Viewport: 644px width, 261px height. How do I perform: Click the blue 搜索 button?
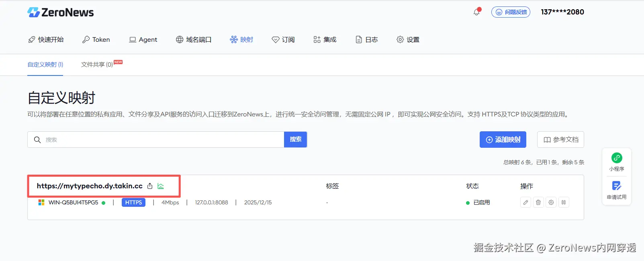[x=296, y=139]
